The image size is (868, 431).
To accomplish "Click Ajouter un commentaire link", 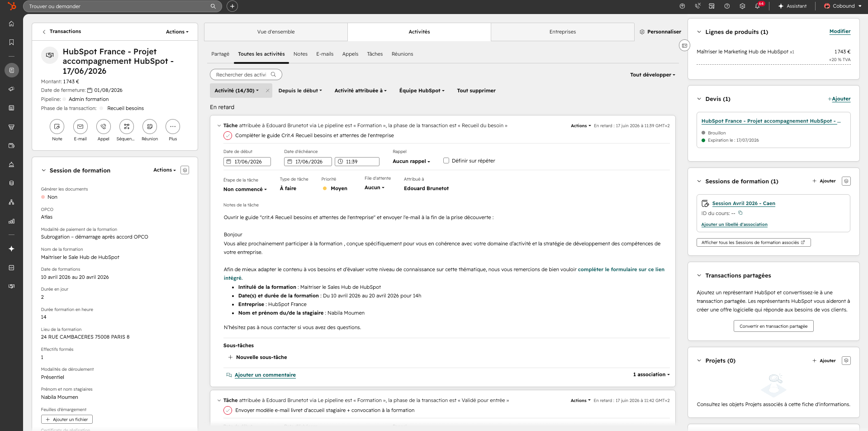I will pyautogui.click(x=265, y=375).
